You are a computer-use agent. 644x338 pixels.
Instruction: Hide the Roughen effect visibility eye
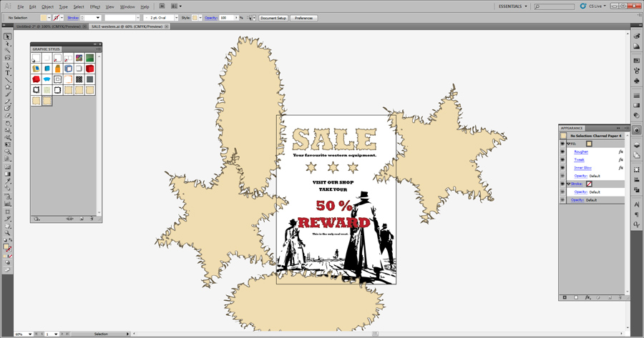pos(562,151)
